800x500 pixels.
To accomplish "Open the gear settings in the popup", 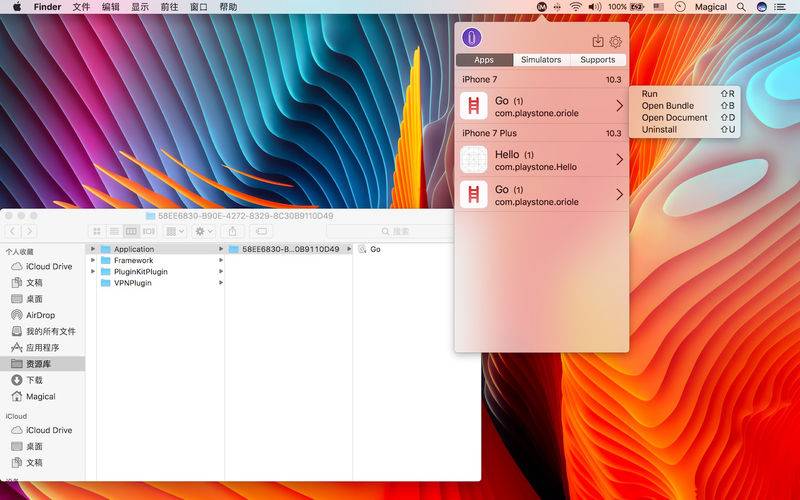I will 616,41.
